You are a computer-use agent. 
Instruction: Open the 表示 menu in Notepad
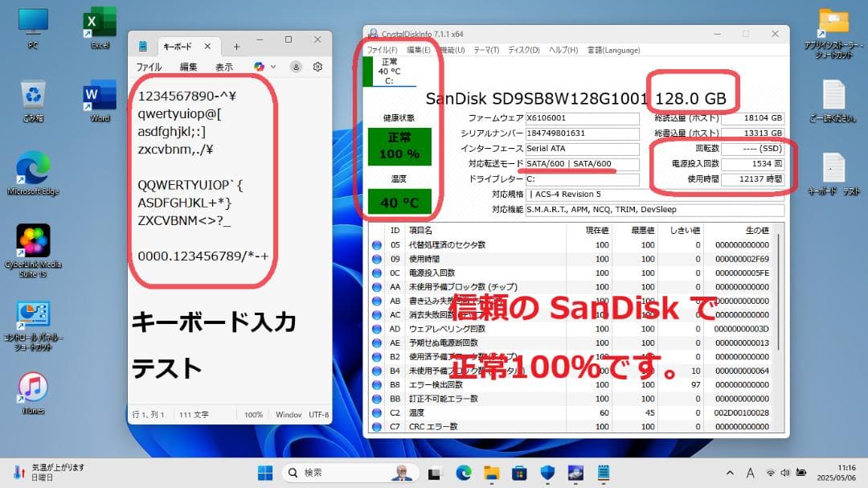223,67
